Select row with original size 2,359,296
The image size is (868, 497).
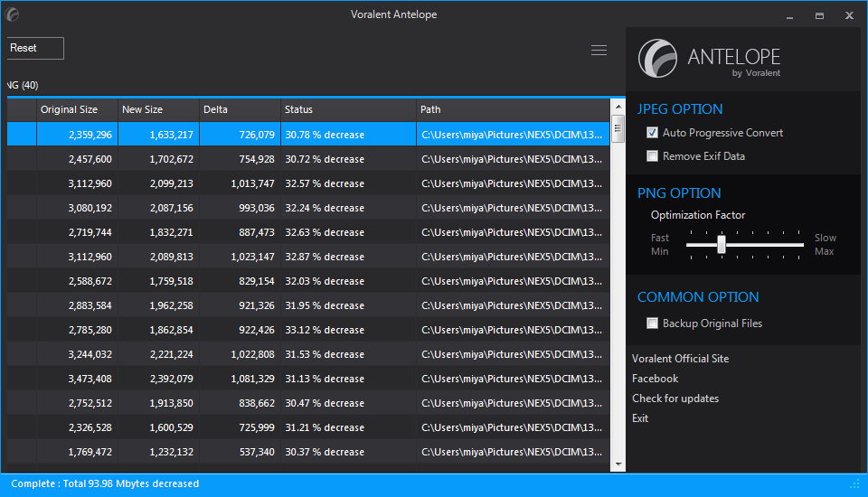coord(308,135)
